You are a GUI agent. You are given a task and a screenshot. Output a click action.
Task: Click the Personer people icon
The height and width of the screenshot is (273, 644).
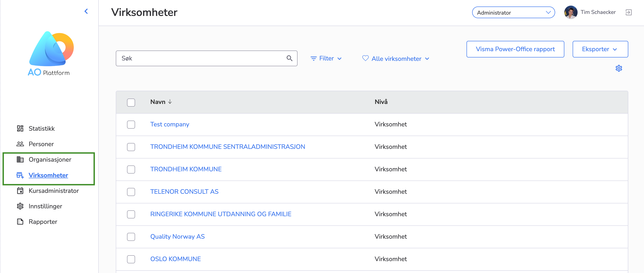(20, 144)
